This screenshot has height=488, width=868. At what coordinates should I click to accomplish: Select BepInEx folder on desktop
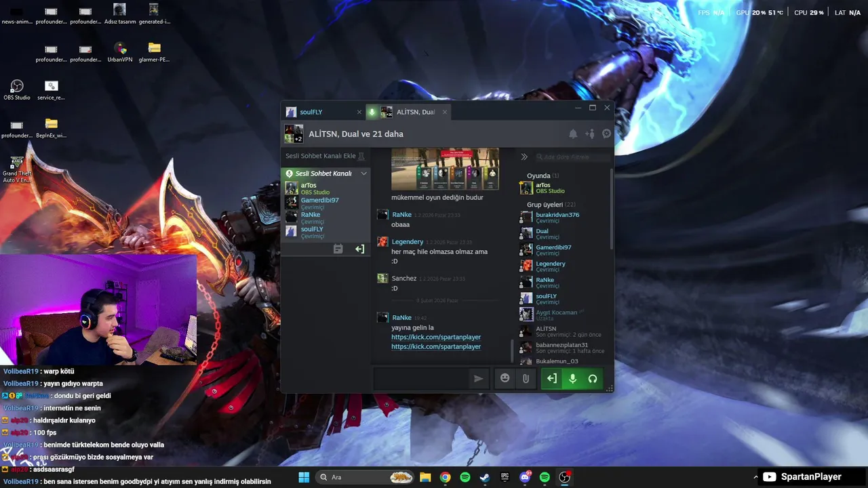click(x=52, y=128)
